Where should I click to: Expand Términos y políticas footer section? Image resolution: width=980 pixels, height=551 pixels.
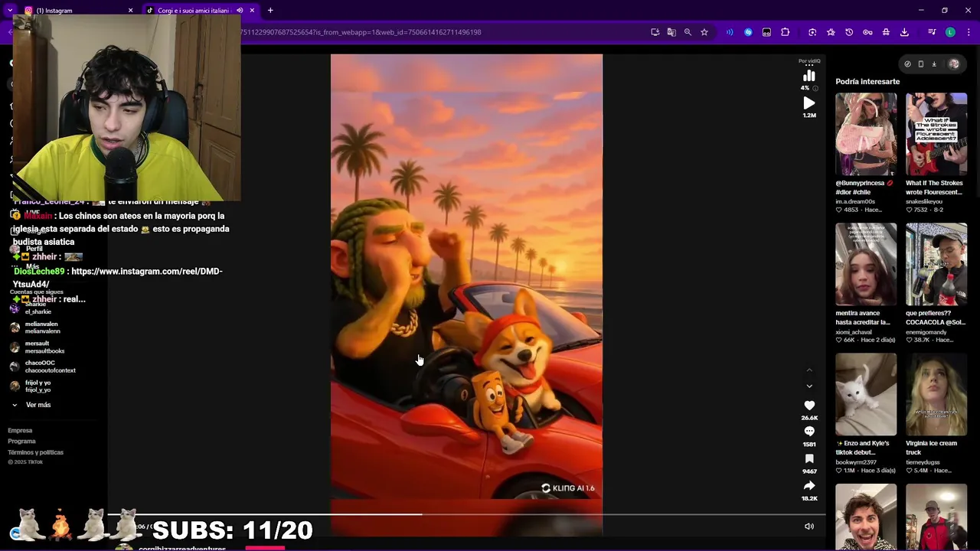[35, 452]
